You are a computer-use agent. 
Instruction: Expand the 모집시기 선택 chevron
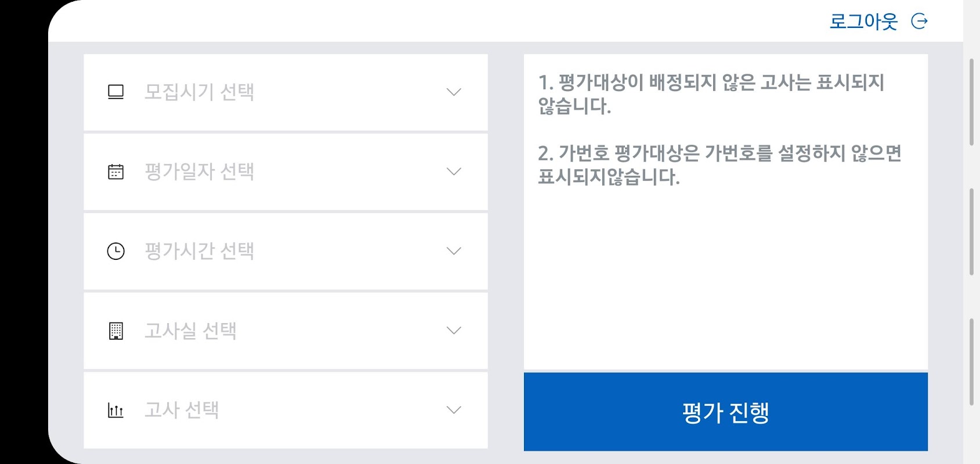coord(454,92)
